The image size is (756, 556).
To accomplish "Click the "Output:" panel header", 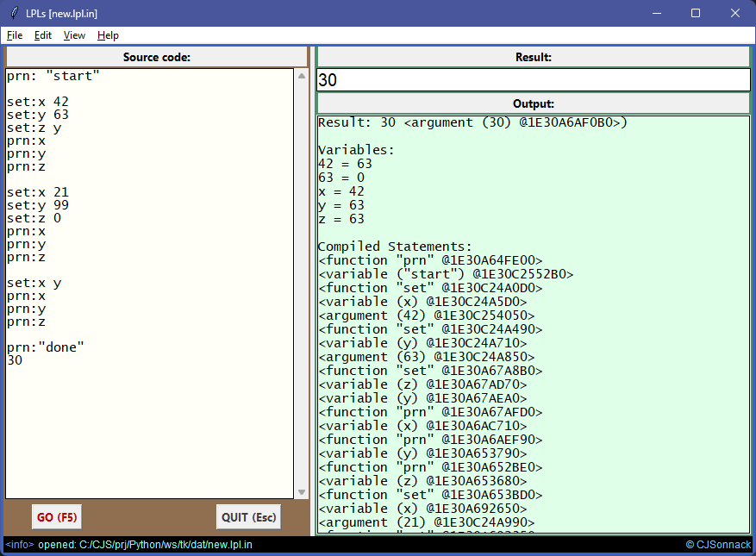I will [533, 103].
